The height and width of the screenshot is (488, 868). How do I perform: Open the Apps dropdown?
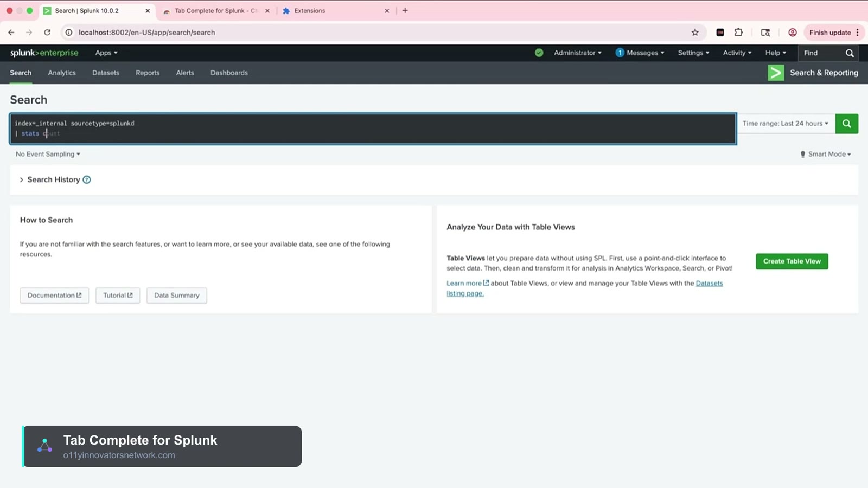click(x=106, y=53)
